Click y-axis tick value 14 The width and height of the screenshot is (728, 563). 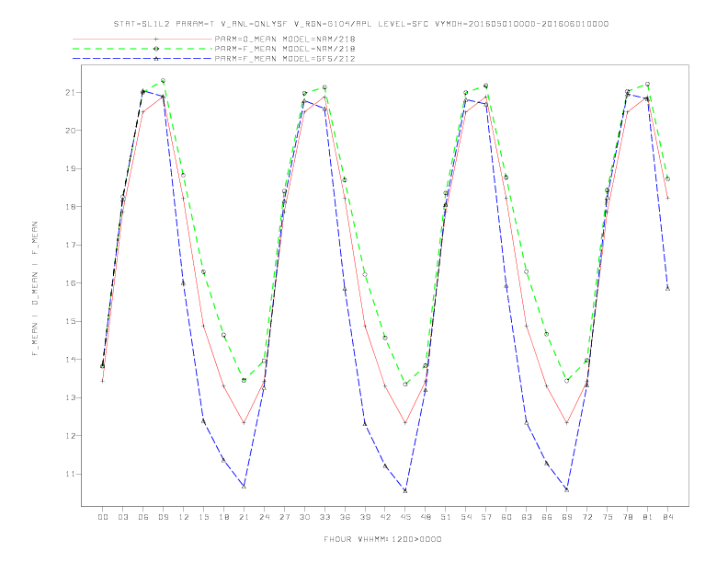point(70,360)
